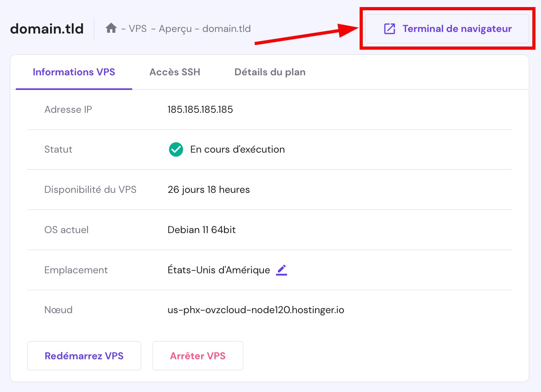Click the node name us-phx-ovzcloud-node120.hostinger.io

pyautogui.click(x=256, y=310)
